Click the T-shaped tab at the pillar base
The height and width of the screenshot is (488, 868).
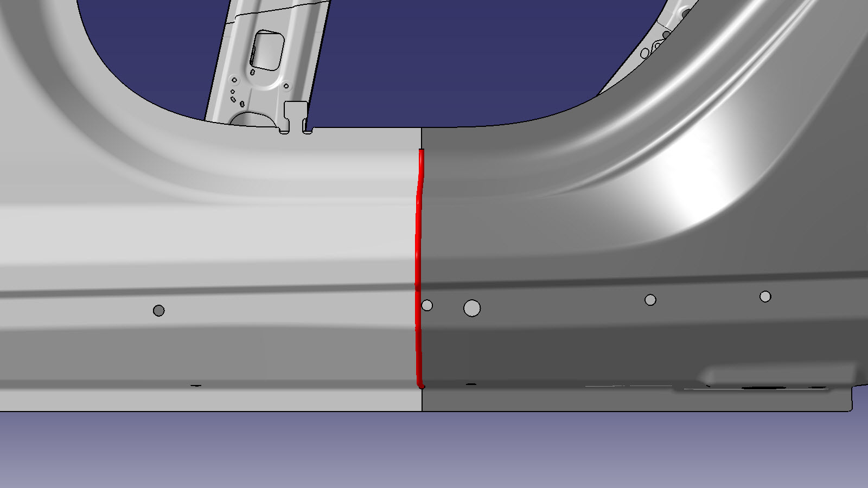point(296,117)
